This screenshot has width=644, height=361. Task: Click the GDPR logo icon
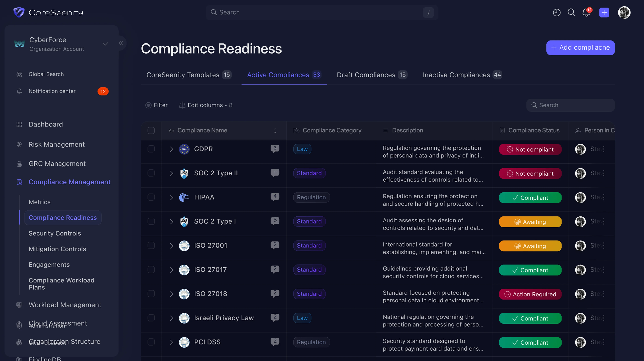(184, 149)
